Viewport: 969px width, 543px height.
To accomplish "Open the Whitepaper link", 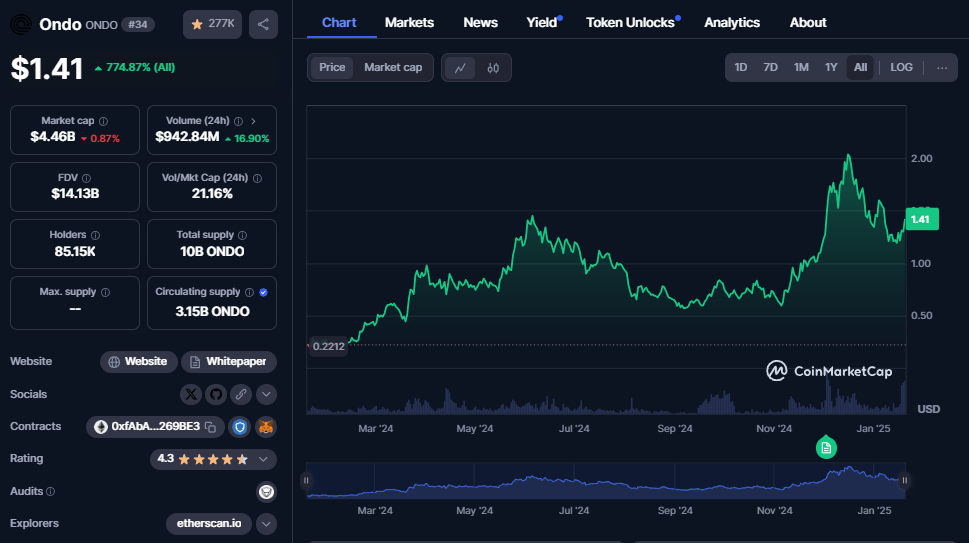I will coord(229,362).
